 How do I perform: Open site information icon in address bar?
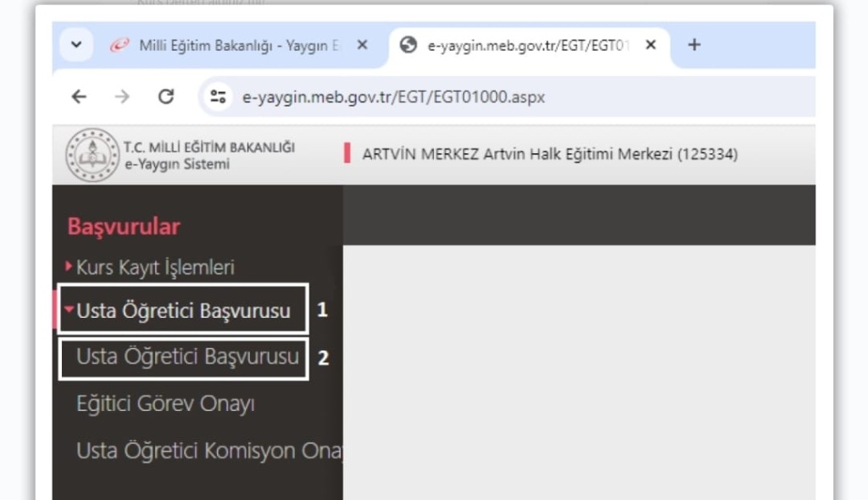click(x=219, y=97)
